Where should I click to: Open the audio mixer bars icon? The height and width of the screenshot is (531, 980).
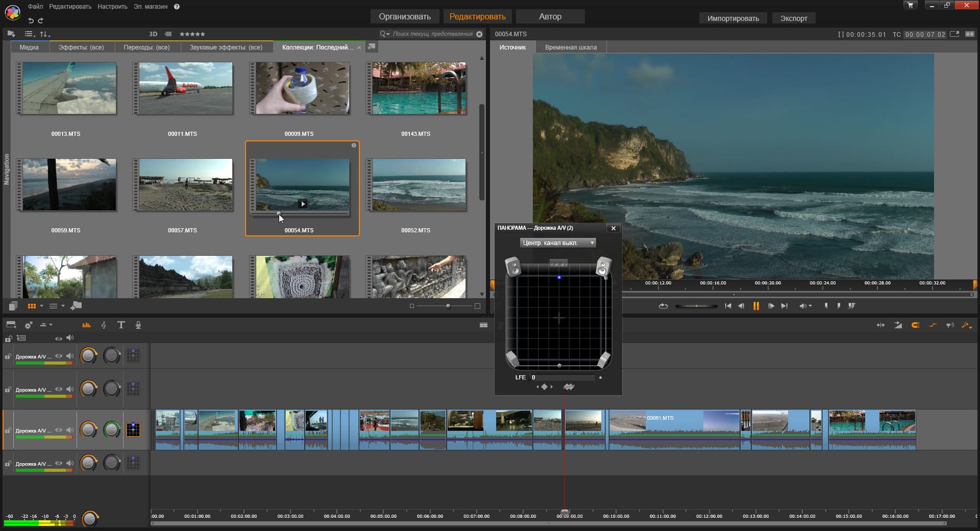86,325
